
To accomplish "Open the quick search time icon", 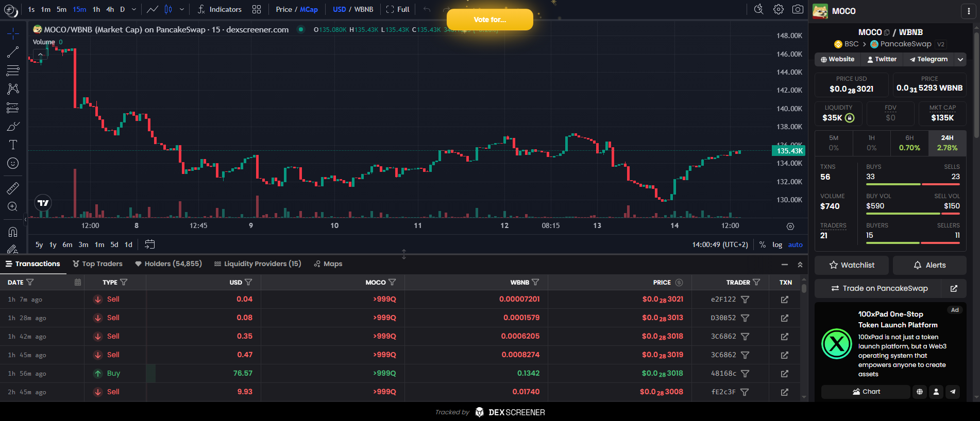I will pos(758,9).
